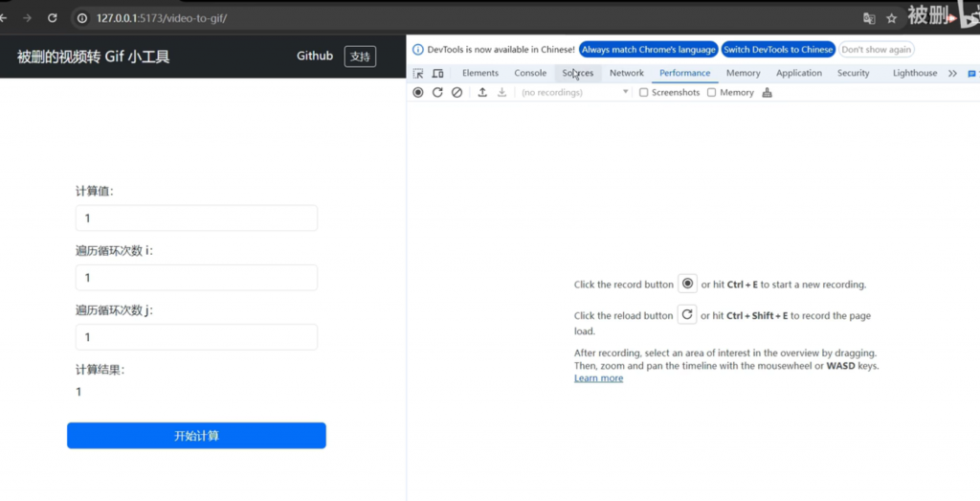Open the Console tab
This screenshot has height=501, width=980.
(x=530, y=74)
